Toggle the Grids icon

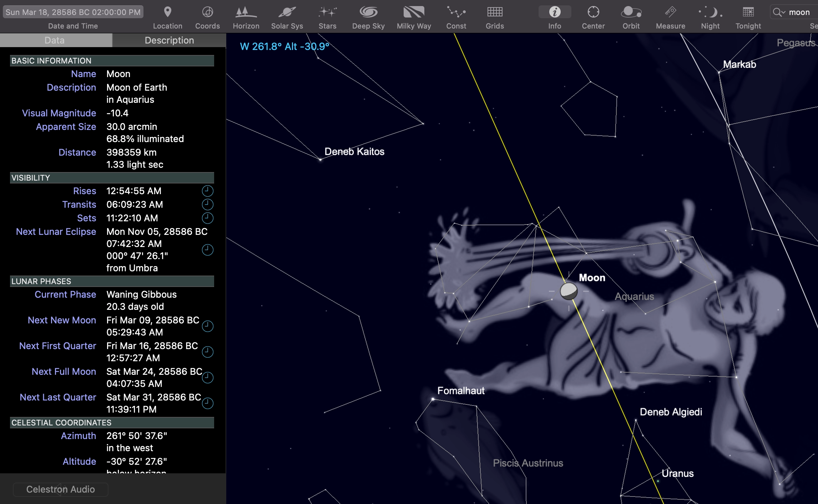[495, 12]
